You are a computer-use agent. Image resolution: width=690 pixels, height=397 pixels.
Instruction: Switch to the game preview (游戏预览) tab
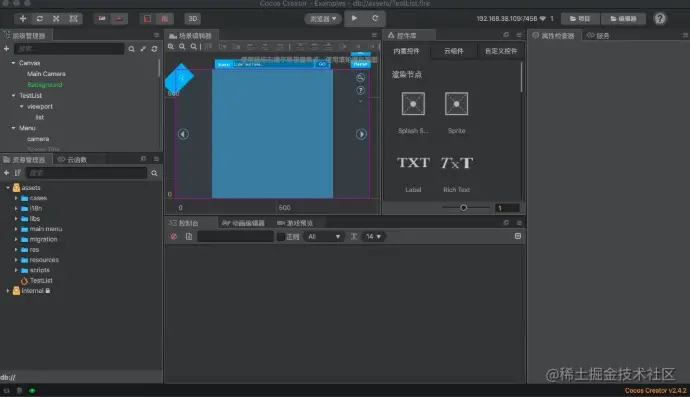[x=295, y=223]
